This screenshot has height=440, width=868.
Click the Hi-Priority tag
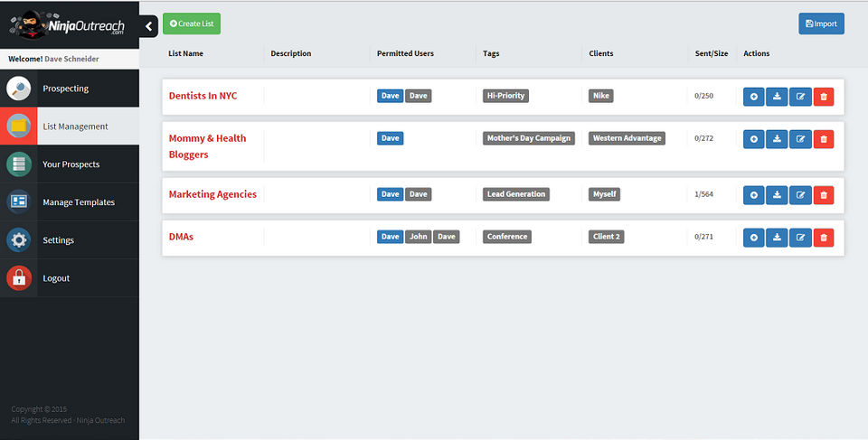(505, 96)
